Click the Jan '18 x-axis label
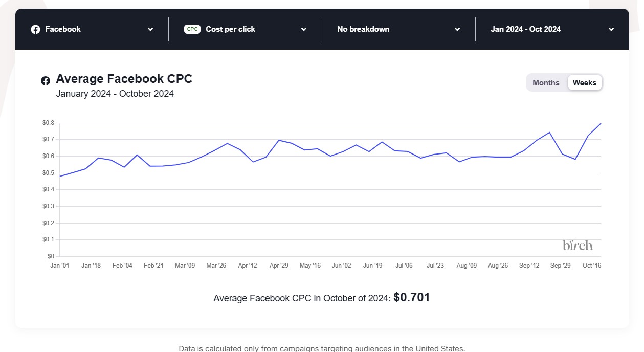The height and width of the screenshot is (352, 644). [91, 266]
